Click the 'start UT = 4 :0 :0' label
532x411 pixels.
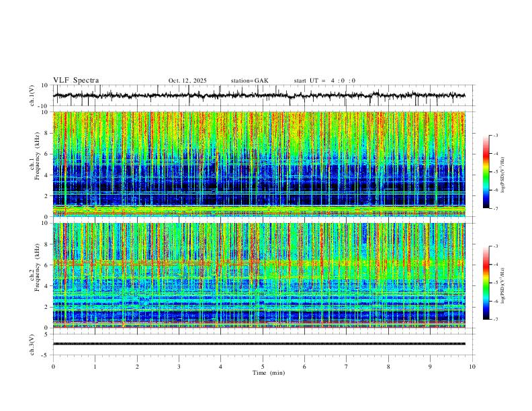[324, 81]
